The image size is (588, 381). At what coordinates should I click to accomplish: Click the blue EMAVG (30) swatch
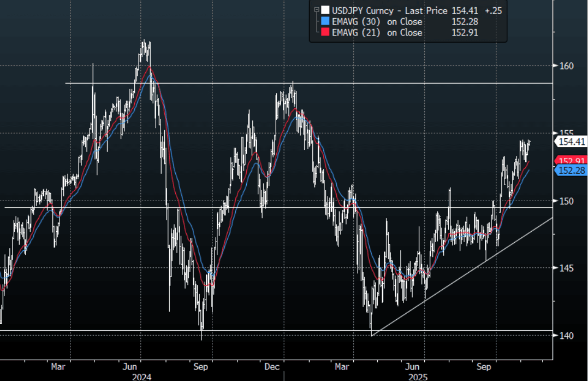(325, 22)
